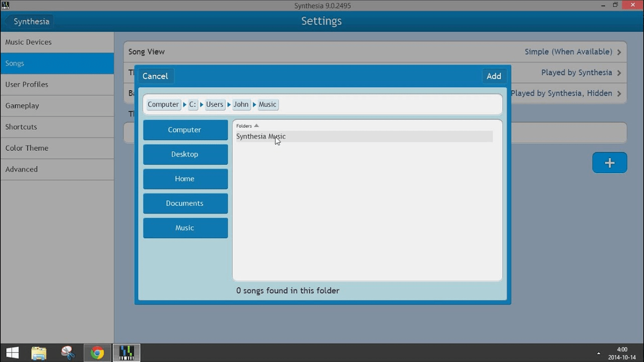Go back using the Synthesia button
The width and height of the screenshot is (644, 362).
click(30, 21)
